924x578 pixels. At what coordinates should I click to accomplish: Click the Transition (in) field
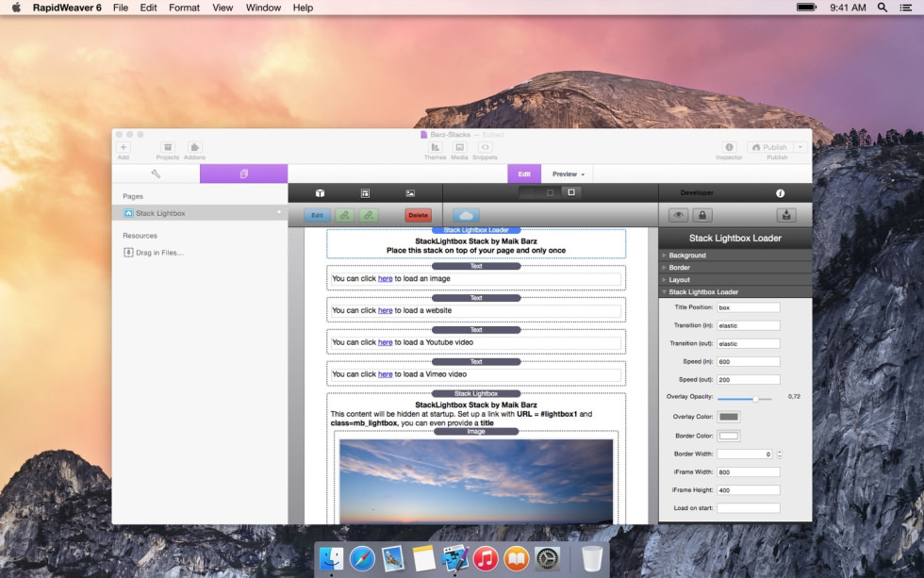click(x=749, y=325)
